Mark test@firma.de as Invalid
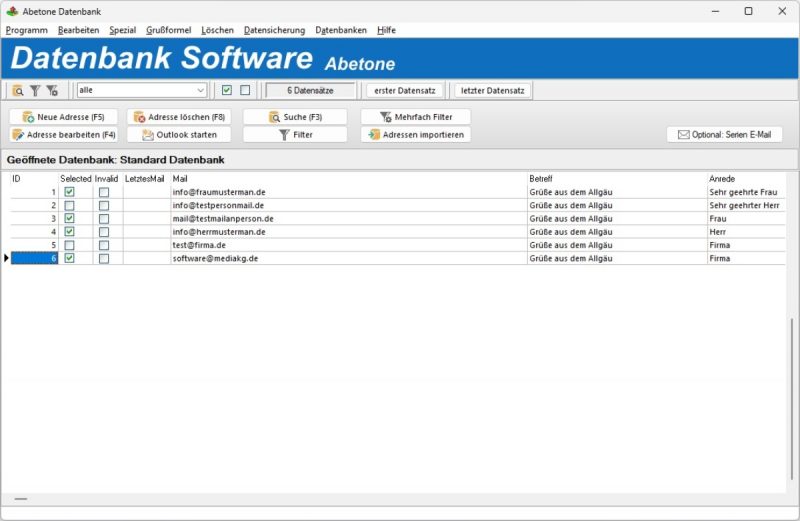Image resolution: width=800 pixels, height=521 pixels. [x=104, y=245]
